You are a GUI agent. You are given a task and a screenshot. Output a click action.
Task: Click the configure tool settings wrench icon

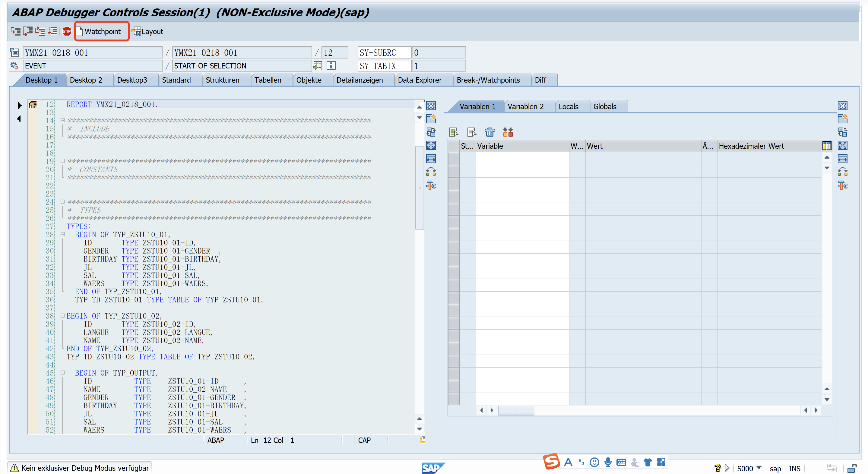click(x=431, y=185)
